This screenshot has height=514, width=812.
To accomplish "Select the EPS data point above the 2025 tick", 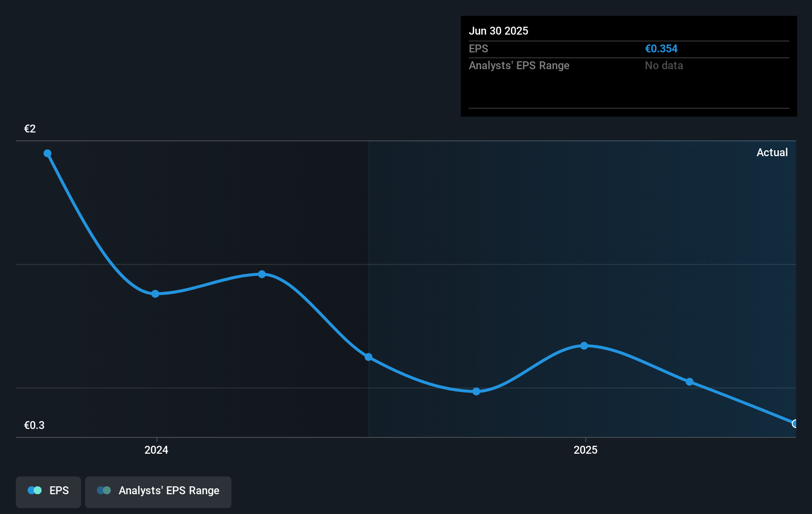I will pos(584,345).
